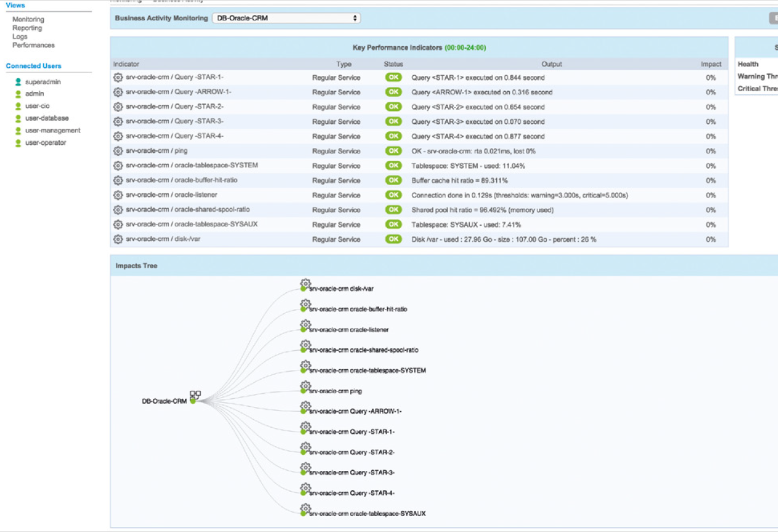Click the Type column header
This screenshot has height=532, width=778.
343,64
